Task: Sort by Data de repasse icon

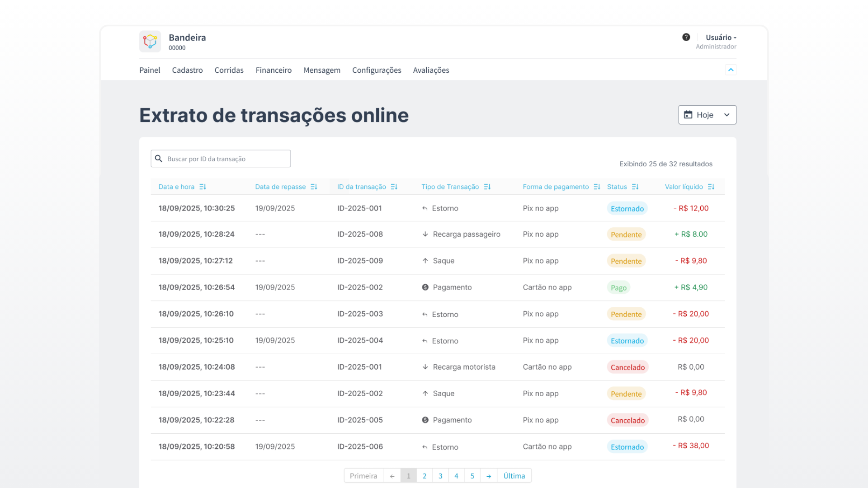Action: (314, 187)
